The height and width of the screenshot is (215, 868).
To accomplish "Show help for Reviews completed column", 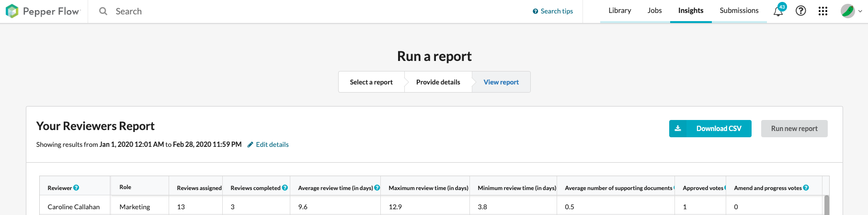I will 285,188.
